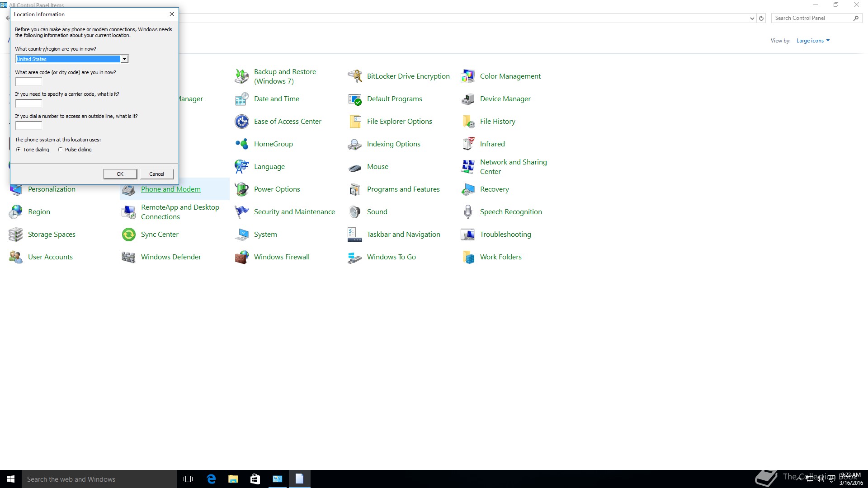
Task: Click the User Accounts icon
Action: pos(16,257)
